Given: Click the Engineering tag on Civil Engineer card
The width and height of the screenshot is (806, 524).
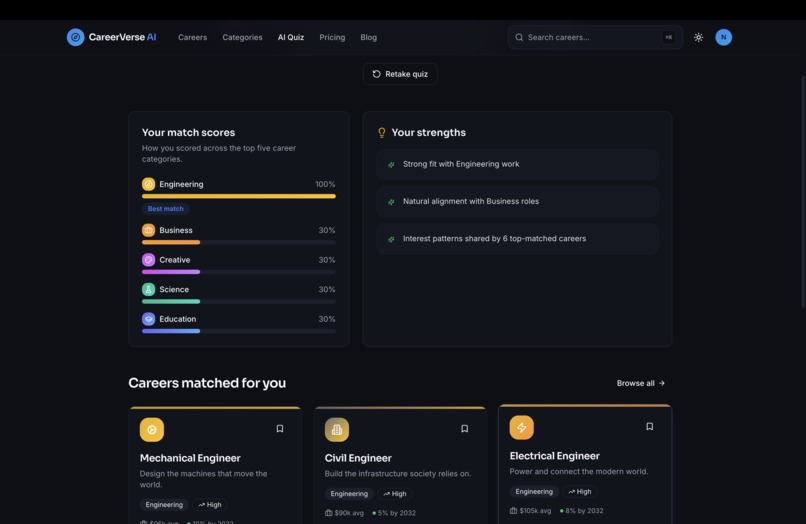Looking at the screenshot, I should pyautogui.click(x=349, y=494).
